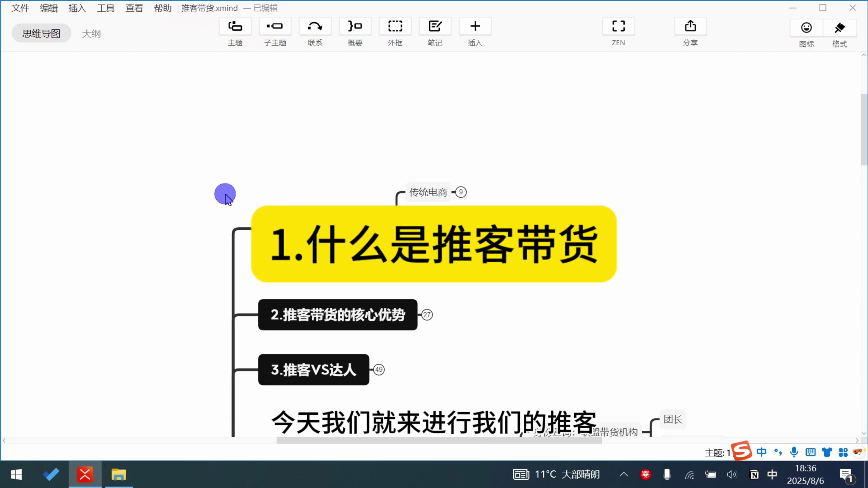The width and height of the screenshot is (868, 488).
Task: Select the 3.推客VS达人 topic
Action: (x=314, y=369)
